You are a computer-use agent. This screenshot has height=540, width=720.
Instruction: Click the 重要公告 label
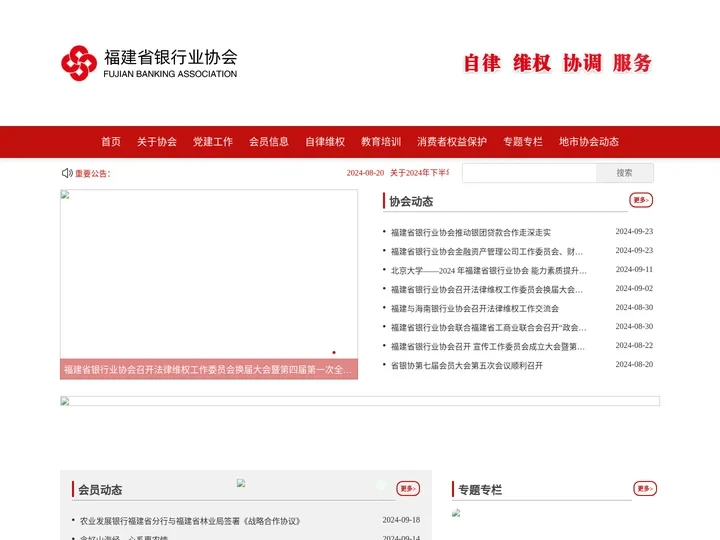click(x=93, y=174)
